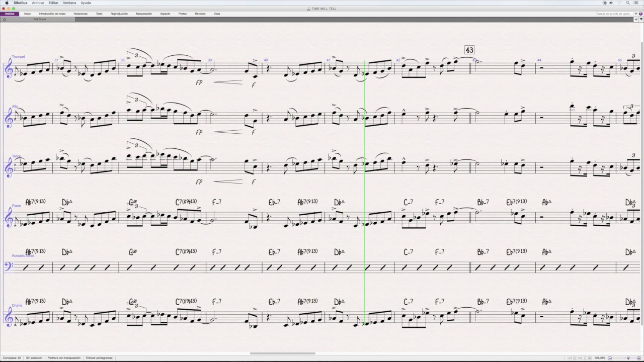
Task: Click the 'Compases: 95' status bar entry
Action: point(13,358)
